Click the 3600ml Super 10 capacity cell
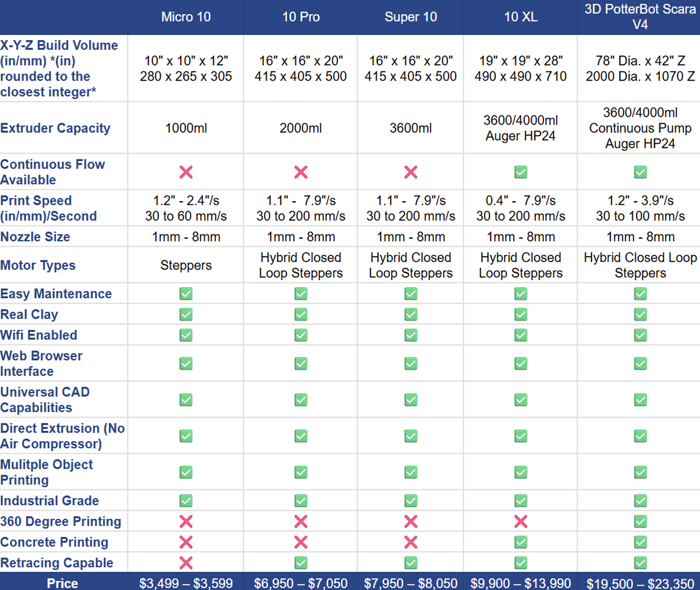700x590 pixels. [x=411, y=128]
